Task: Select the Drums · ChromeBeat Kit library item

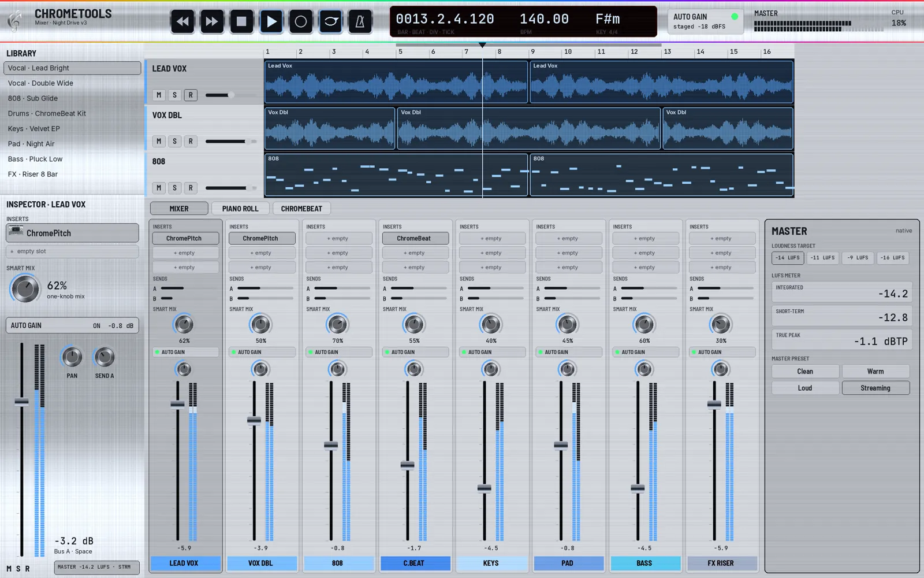Action: 72,114
